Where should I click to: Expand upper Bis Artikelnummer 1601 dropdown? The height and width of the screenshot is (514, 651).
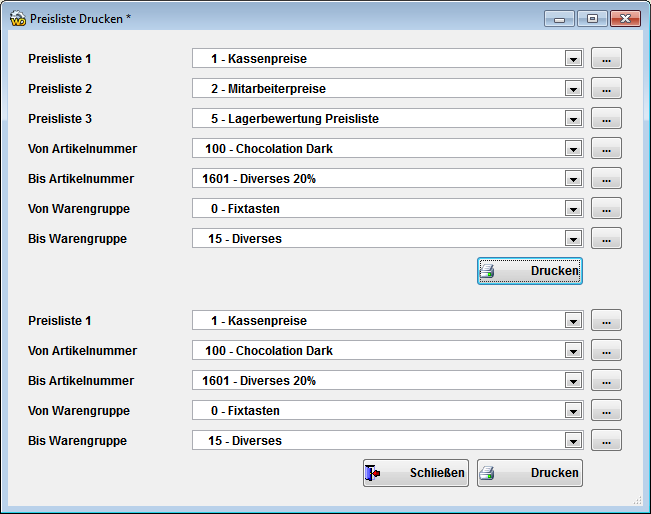tap(573, 179)
